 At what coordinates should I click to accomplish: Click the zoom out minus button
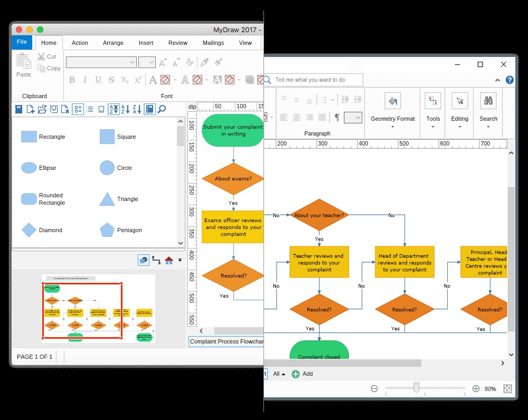[374, 389]
